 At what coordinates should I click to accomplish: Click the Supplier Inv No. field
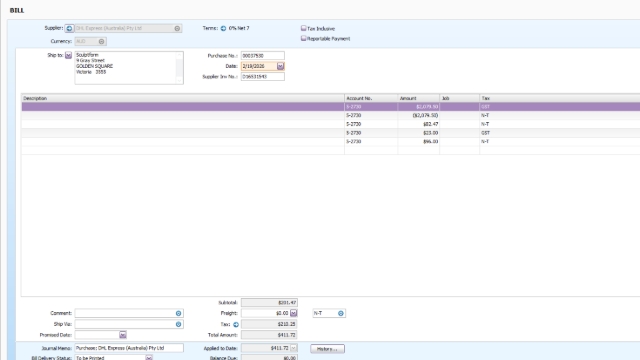point(262,76)
